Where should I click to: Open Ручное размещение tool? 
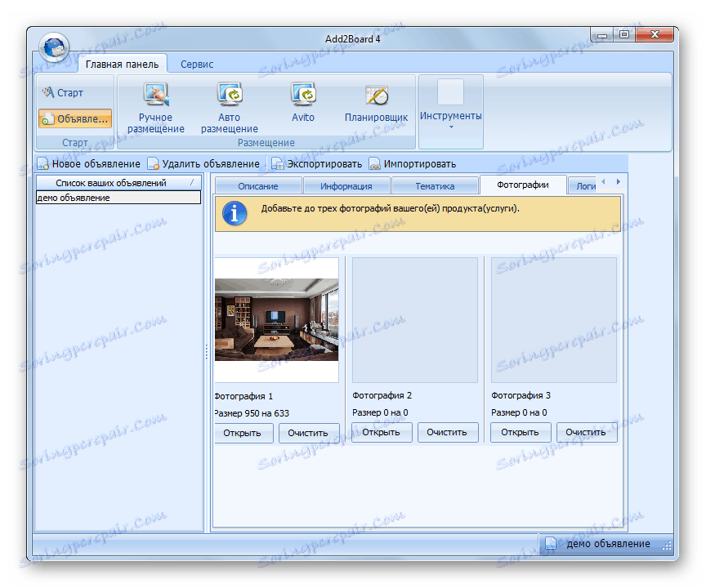point(156,108)
